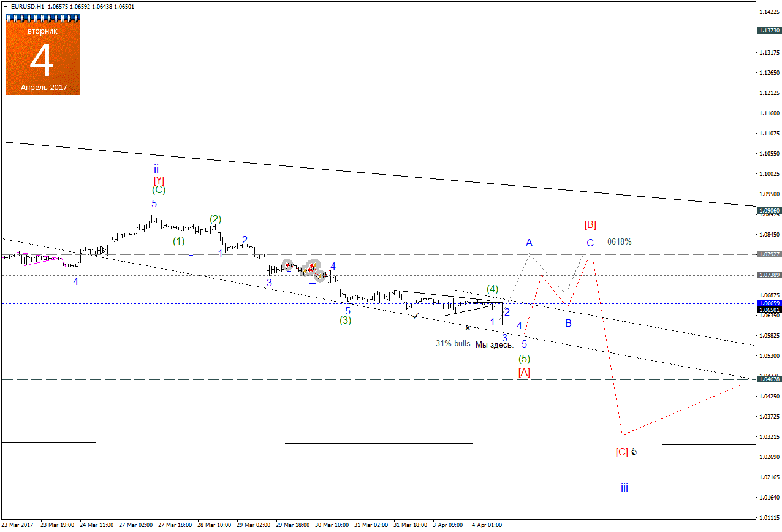Click the 0618% Fibonacci text label
Screen dimensions: 782x532
(x=620, y=242)
